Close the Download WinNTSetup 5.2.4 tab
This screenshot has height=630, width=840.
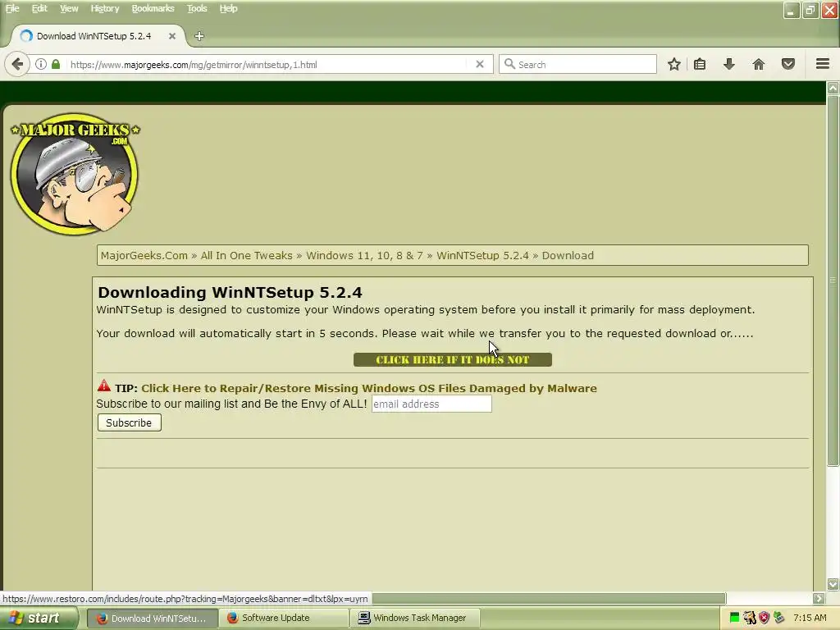pyautogui.click(x=172, y=36)
